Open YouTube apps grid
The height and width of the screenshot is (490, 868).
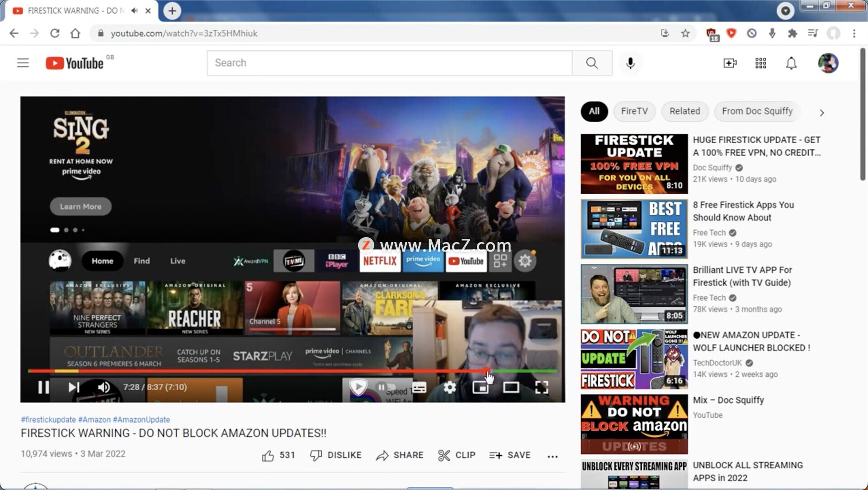[x=760, y=63]
